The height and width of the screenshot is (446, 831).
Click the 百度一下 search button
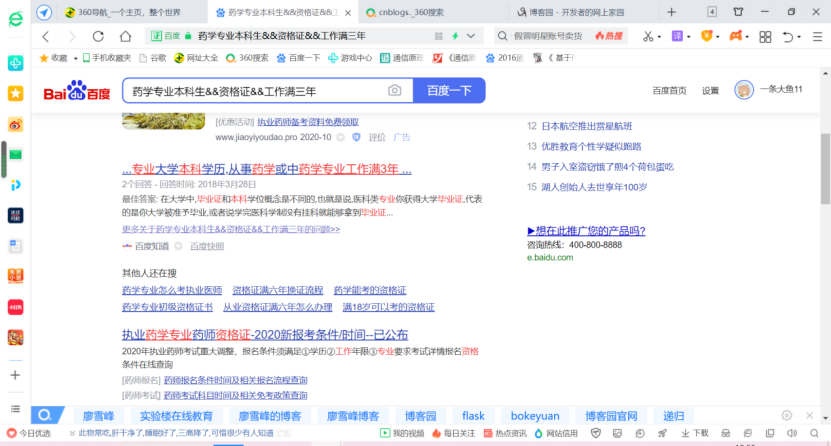coord(449,91)
